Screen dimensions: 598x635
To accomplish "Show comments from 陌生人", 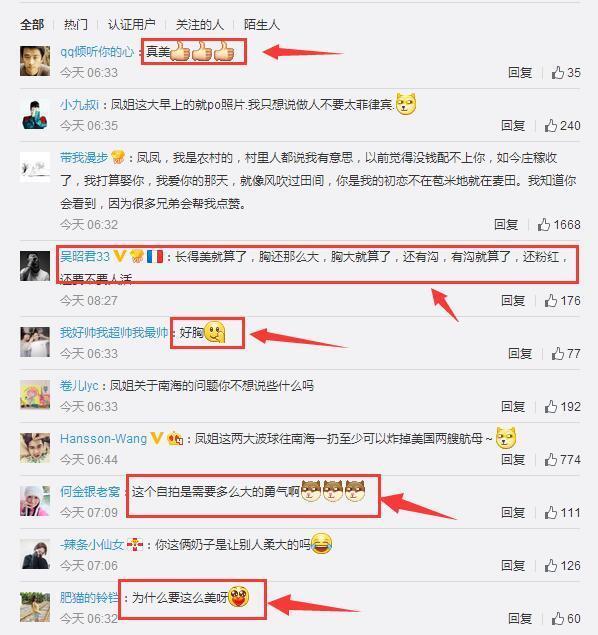I will [x=262, y=25].
